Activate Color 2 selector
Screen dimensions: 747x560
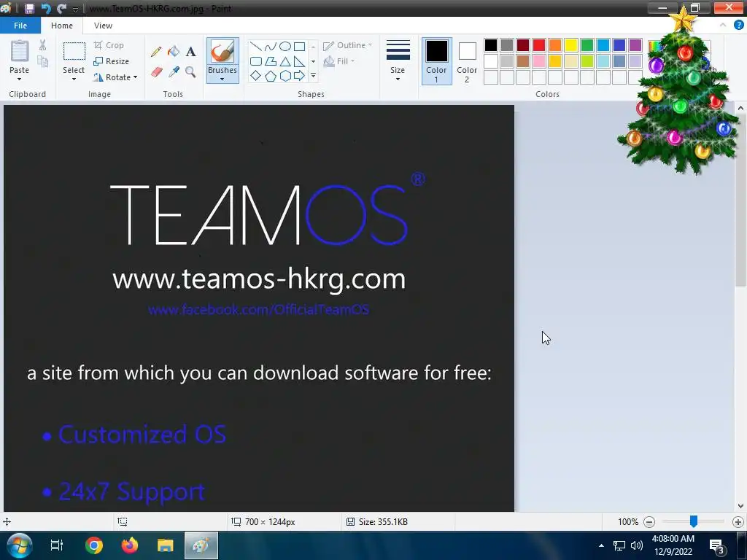click(467, 61)
